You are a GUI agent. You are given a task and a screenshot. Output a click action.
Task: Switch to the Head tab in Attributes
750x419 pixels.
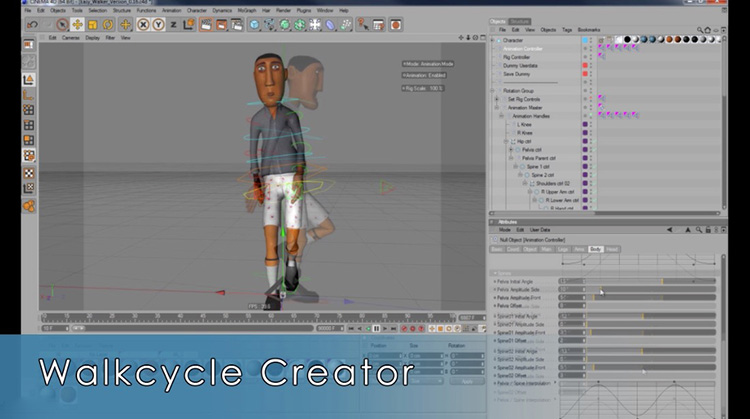(x=612, y=249)
